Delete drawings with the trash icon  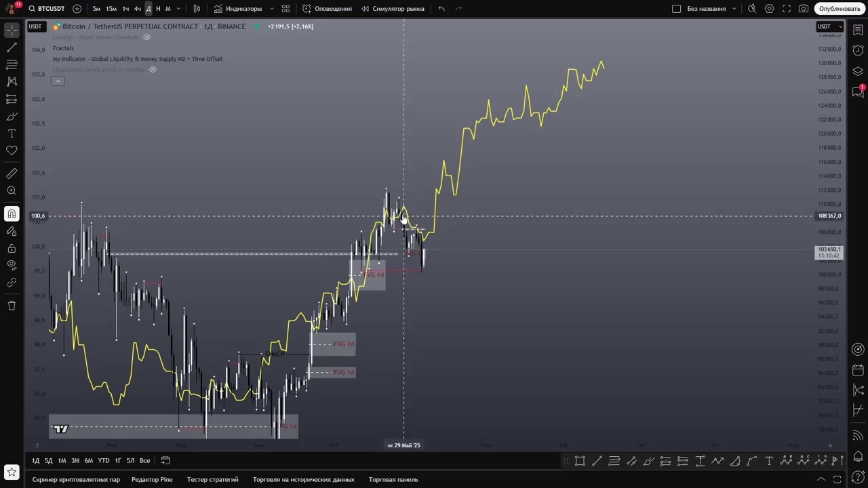pyautogui.click(x=12, y=306)
